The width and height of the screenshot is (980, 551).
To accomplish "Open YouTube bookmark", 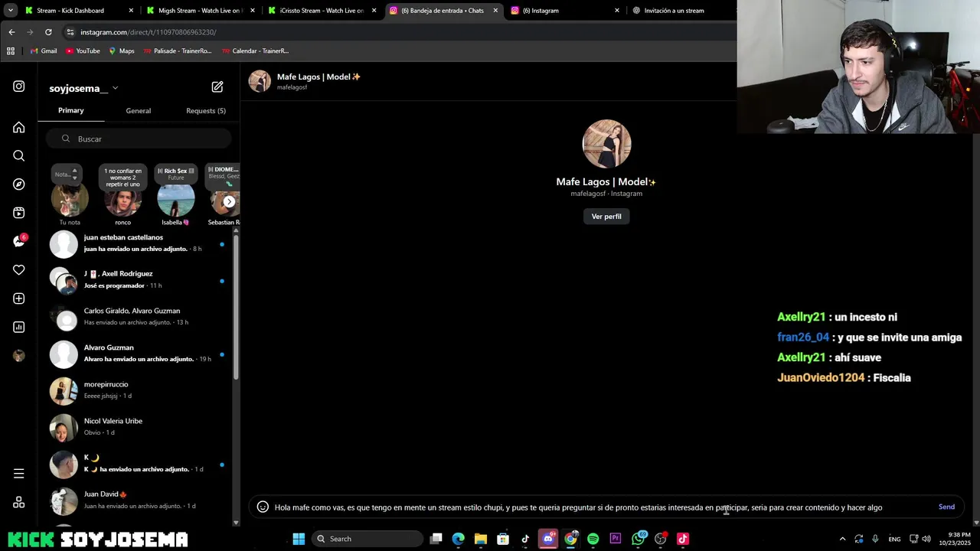I will click(83, 51).
